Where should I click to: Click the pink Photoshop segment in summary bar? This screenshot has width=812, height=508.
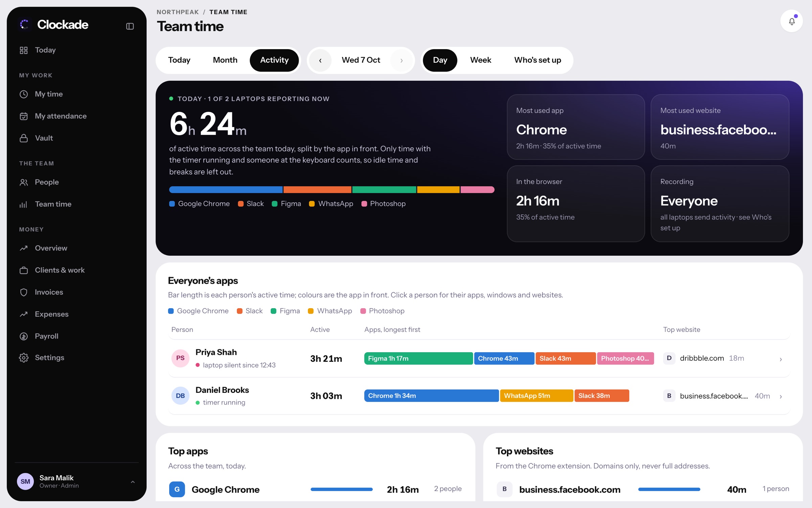pos(477,190)
